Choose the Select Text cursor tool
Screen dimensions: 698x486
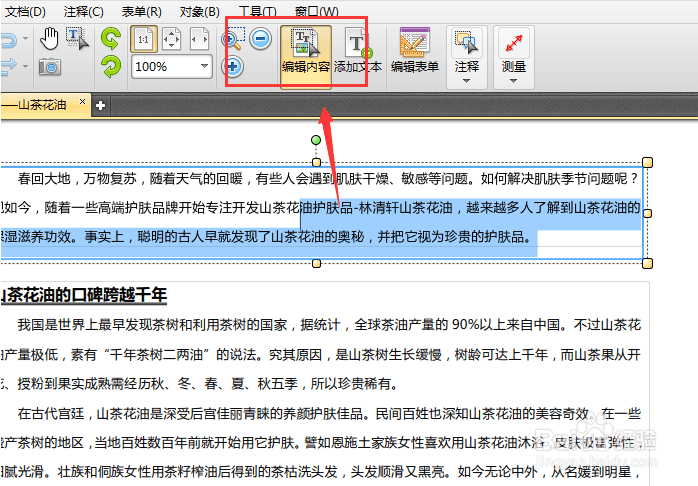click(77, 39)
